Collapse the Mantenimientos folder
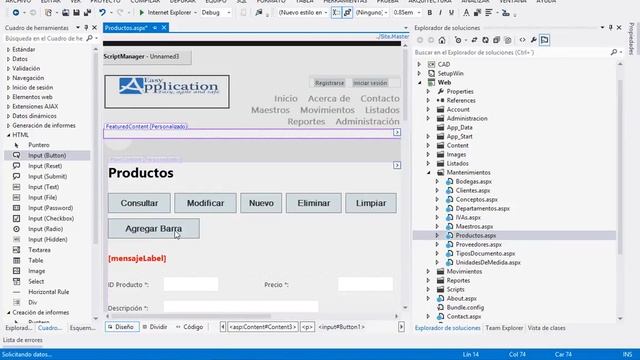 tap(429, 173)
